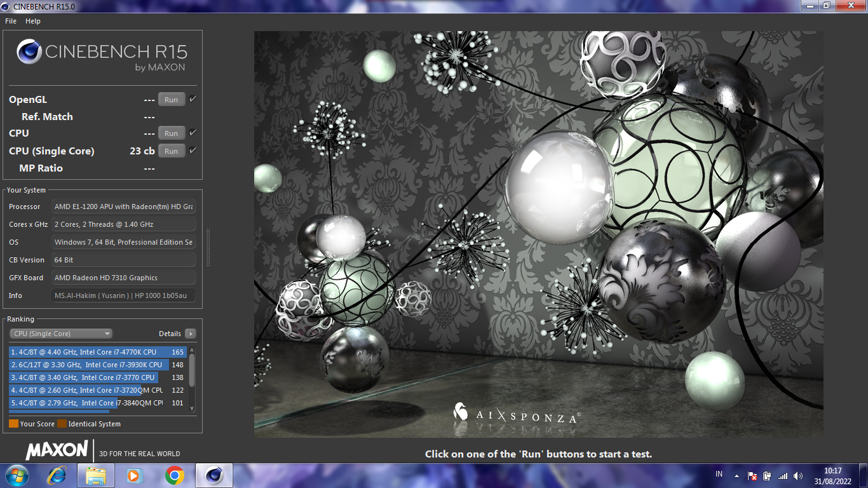Select the i7-3930K ranking row
This screenshot has height=488, width=868.
coord(98,365)
